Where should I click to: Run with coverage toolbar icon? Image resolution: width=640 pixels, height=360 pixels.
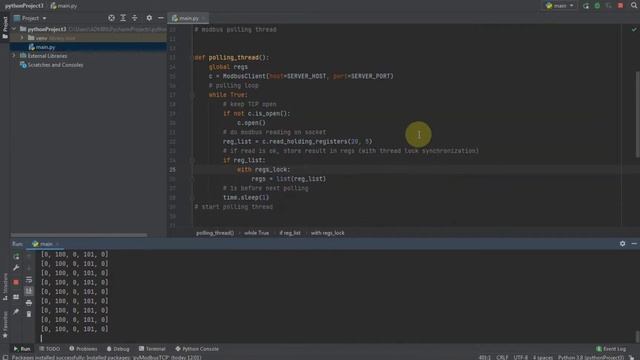609,6
